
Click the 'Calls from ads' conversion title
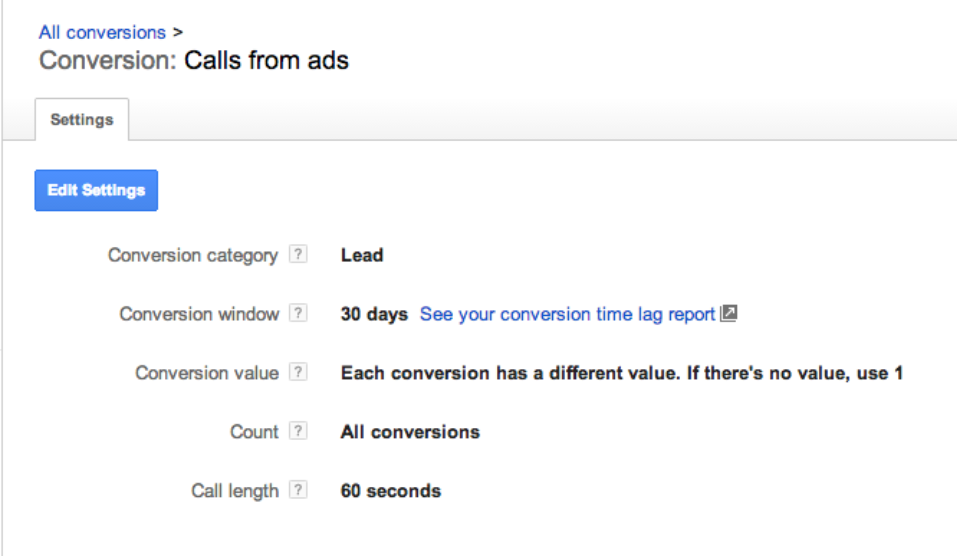(x=266, y=60)
